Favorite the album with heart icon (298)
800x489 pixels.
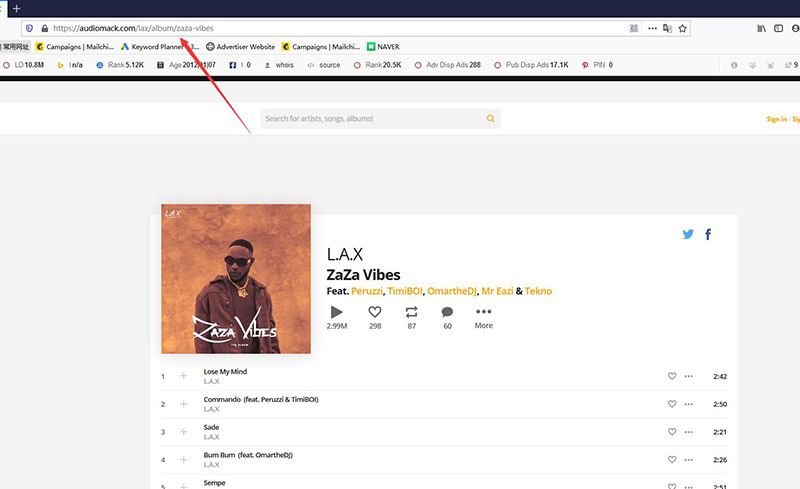click(x=375, y=312)
